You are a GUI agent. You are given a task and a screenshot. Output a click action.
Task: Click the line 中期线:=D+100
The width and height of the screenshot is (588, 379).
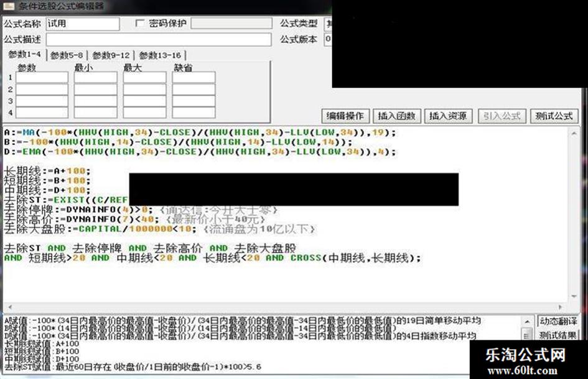pos(47,190)
